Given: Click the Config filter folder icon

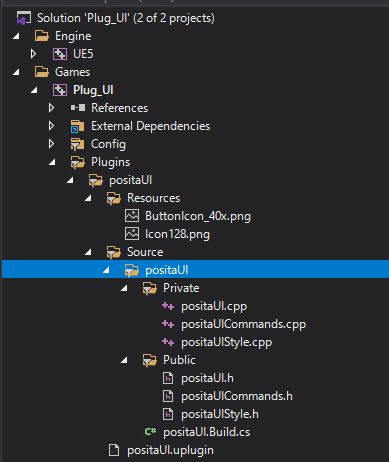Looking at the screenshot, I should click(x=77, y=144).
